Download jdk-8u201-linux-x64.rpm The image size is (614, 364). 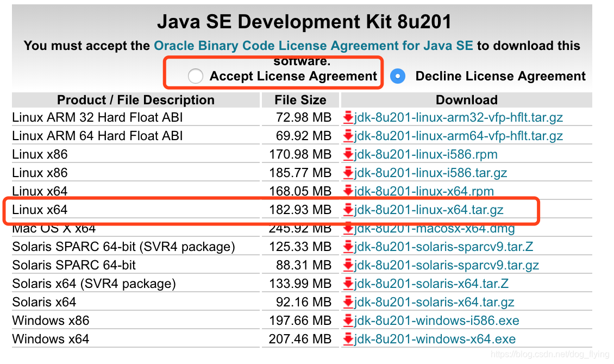click(x=424, y=191)
